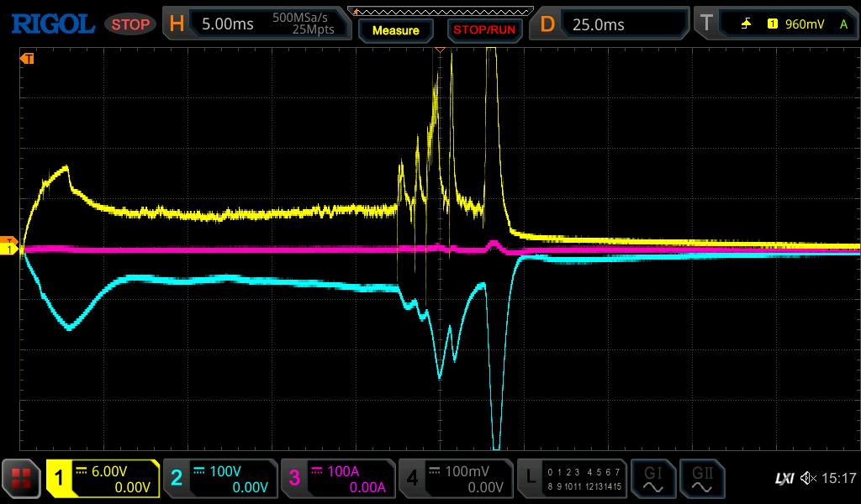Click the waveform memory position bar at top
This screenshot has height=504, width=861.
(x=440, y=12)
